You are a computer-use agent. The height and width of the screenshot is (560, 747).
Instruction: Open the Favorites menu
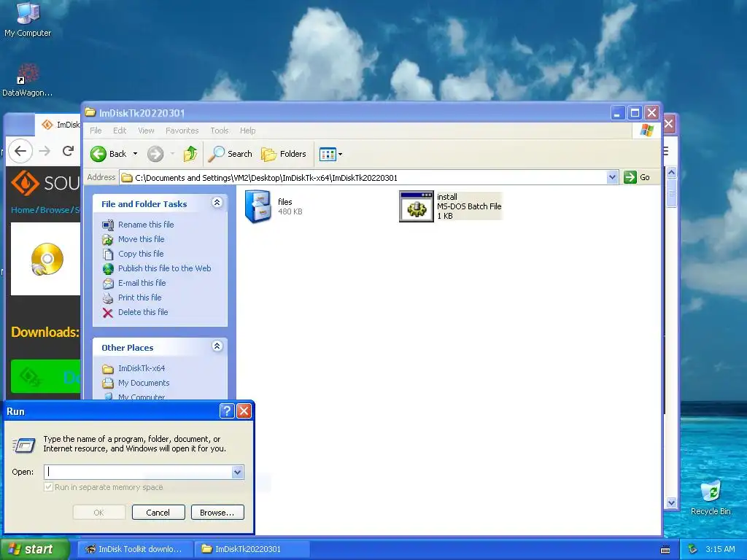click(182, 131)
